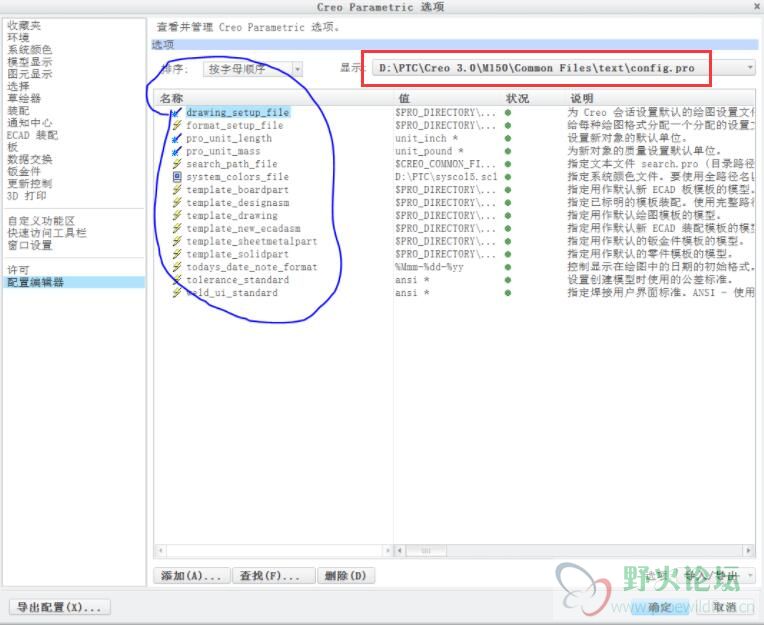Click the 确定 button
764x625 pixels.
point(660,607)
